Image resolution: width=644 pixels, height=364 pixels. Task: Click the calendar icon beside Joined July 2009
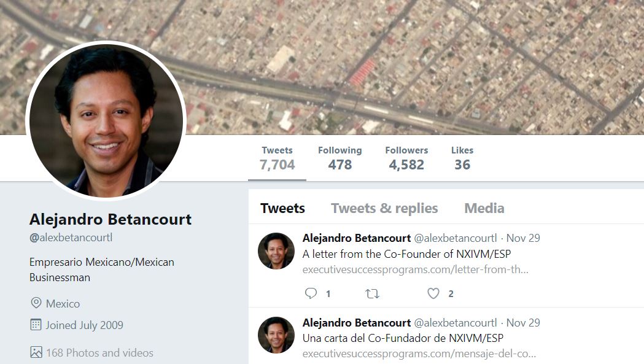(36, 325)
